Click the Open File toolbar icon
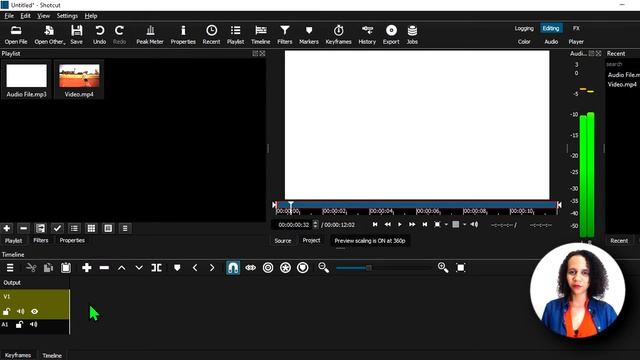 coord(16,35)
